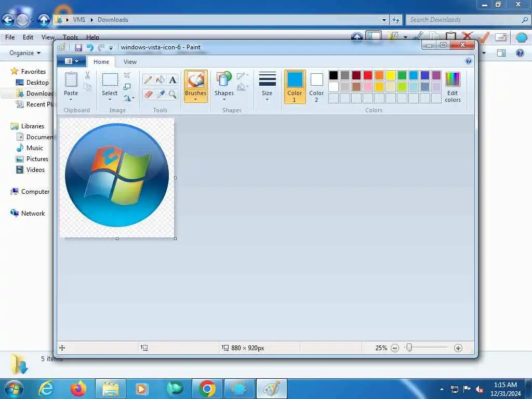Select Desktop in Favorites sidebar
The image size is (532, 399).
[33, 83]
